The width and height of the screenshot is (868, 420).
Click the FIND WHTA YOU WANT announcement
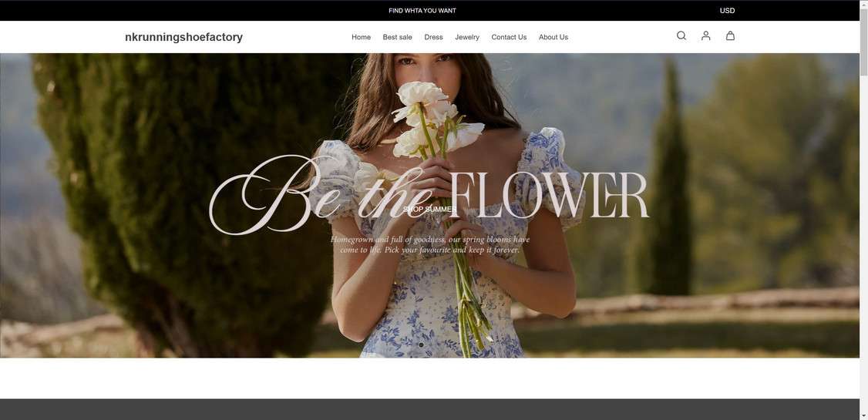pyautogui.click(x=422, y=11)
